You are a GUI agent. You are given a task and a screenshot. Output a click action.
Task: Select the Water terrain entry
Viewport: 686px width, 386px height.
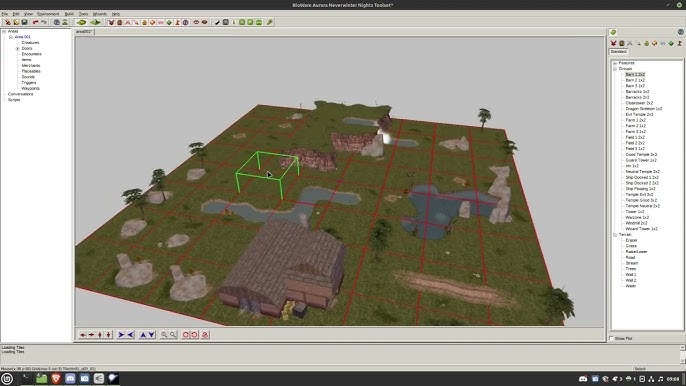point(630,286)
